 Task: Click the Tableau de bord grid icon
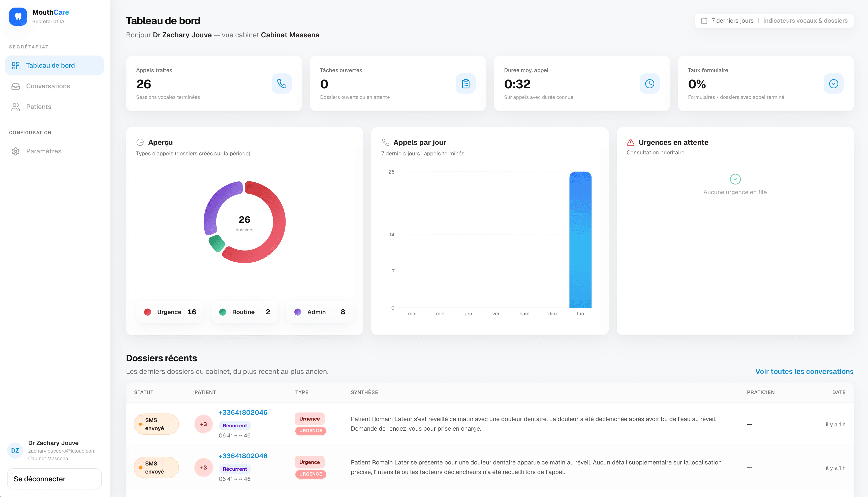[x=16, y=66]
